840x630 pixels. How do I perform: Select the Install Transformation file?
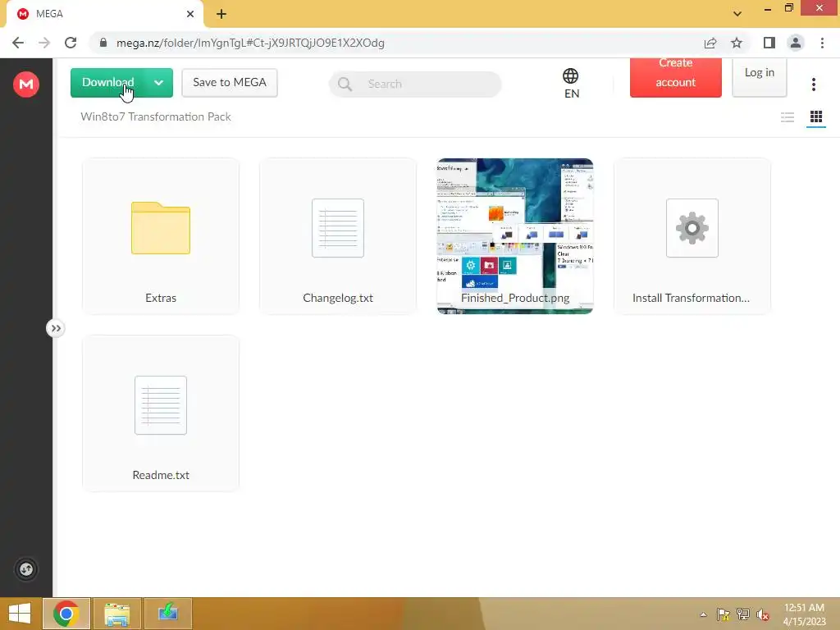(692, 236)
